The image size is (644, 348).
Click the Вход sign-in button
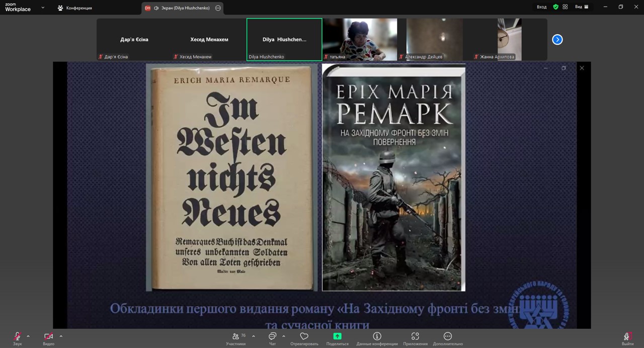click(x=541, y=7)
